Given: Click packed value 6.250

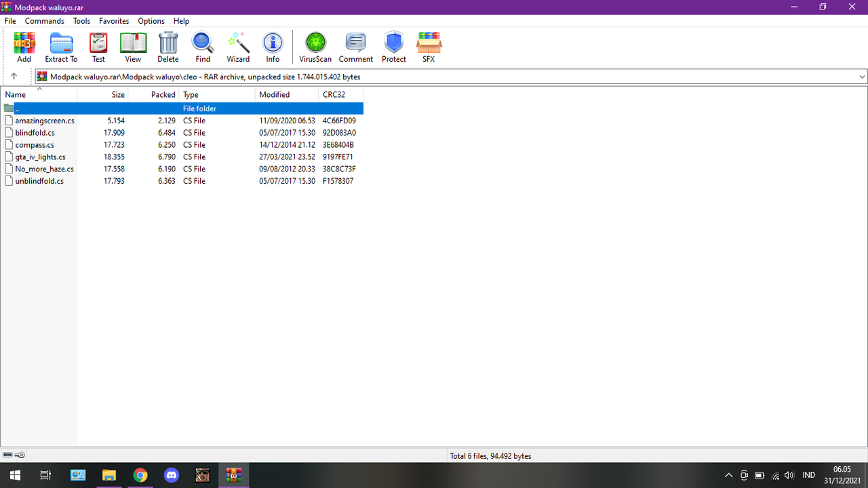Looking at the screenshot, I should pos(167,145).
